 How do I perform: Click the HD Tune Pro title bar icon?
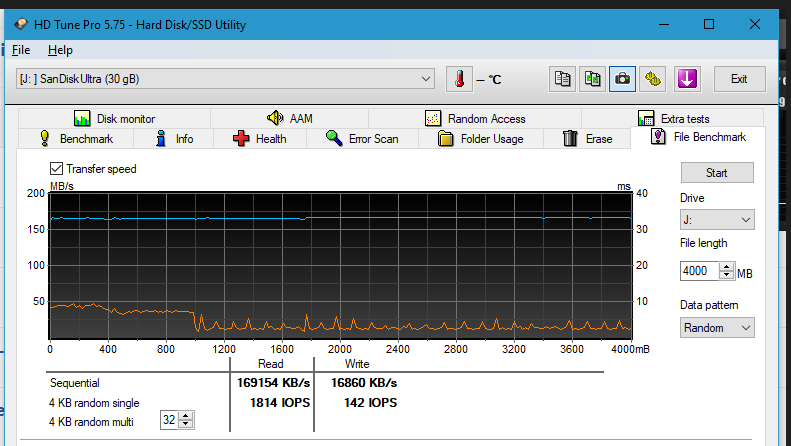[x=21, y=24]
